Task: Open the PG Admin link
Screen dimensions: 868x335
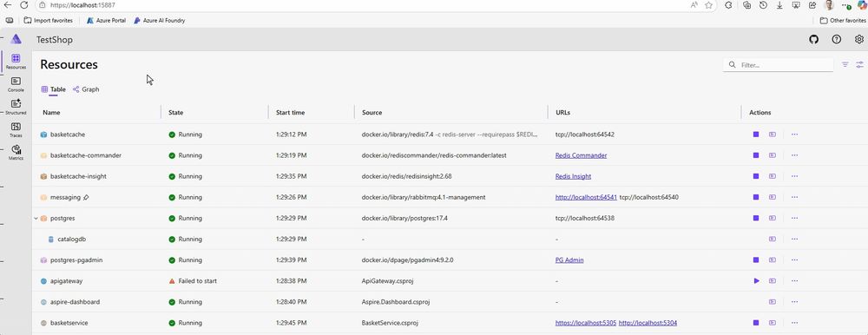Action: 569,259
